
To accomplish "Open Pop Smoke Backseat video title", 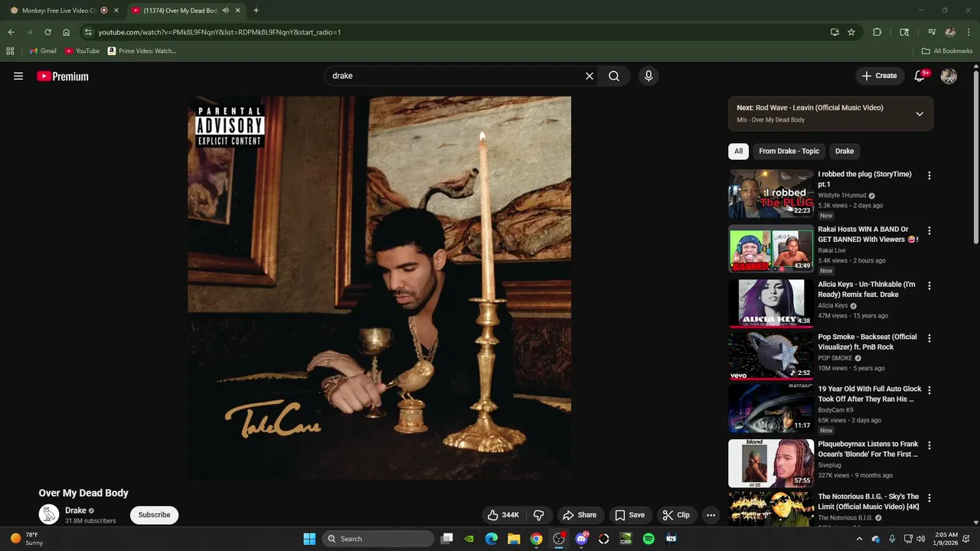I will [867, 341].
